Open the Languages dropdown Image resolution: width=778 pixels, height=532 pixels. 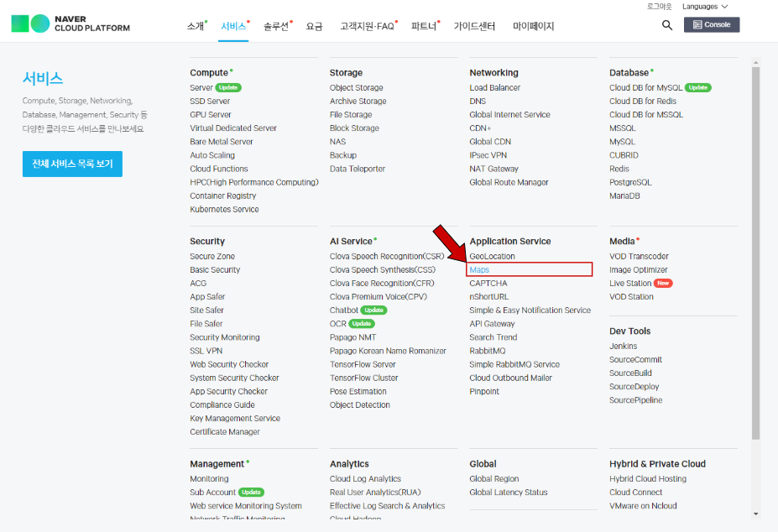click(x=705, y=7)
